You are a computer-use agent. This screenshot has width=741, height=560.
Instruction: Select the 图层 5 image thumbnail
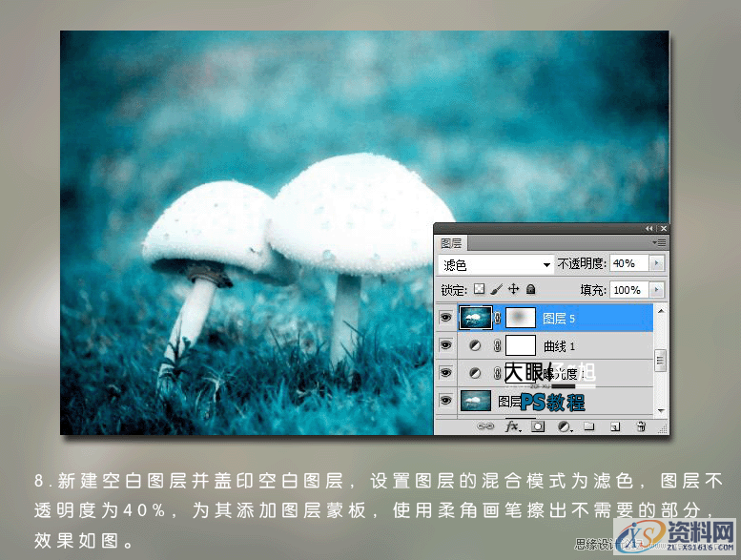476,318
